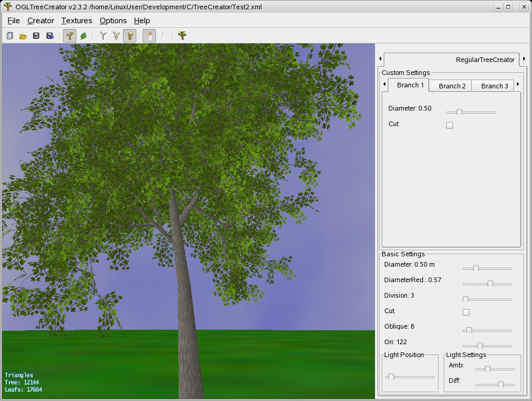532x401 pixels.
Task: Click the New file toolbar icon
Action: click(x=10, y=36)
